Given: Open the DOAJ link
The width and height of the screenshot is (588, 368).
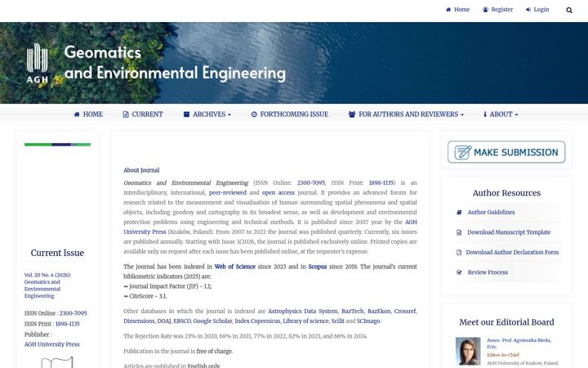Looking at the screenshot, I should click(x=164, y=321).
